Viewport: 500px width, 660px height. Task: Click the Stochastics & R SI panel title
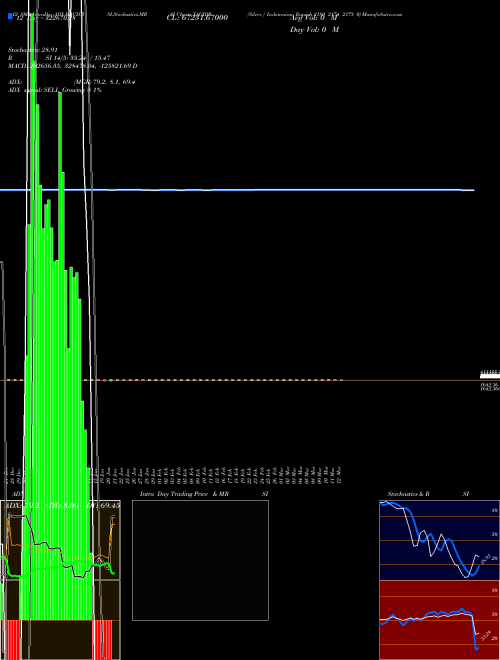tap(428, 494)
